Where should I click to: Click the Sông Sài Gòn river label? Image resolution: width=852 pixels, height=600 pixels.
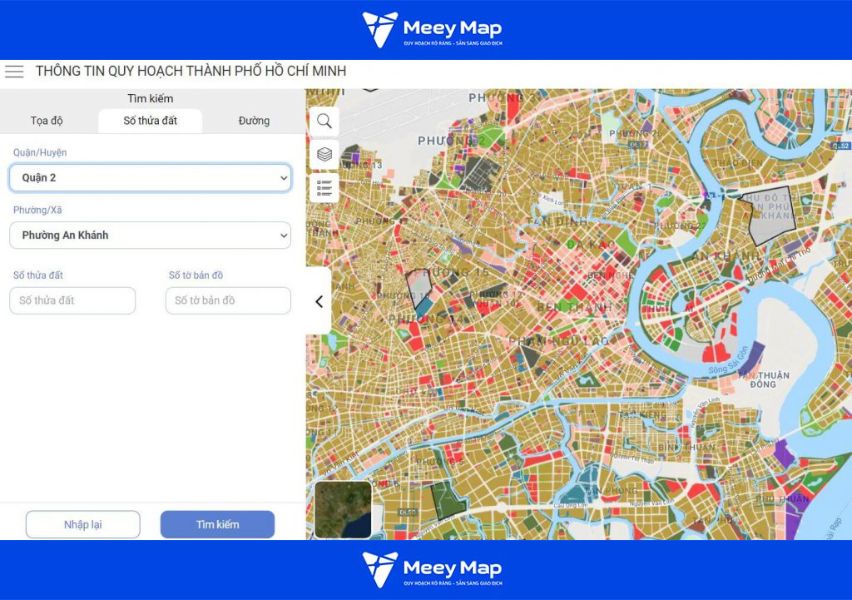point(729,360)
